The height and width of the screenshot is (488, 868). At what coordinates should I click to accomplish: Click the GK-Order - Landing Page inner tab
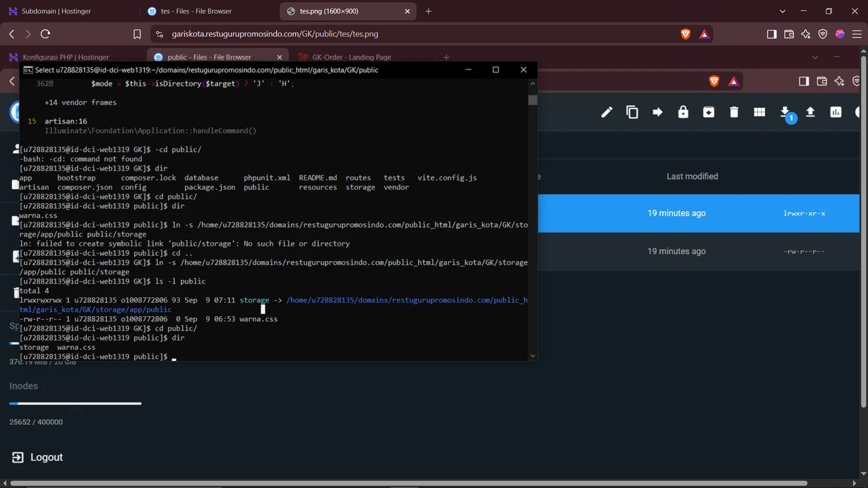point(352,57)
